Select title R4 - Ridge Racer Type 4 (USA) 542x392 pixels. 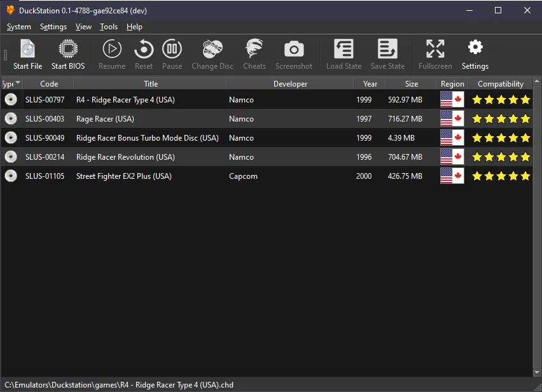125,100
